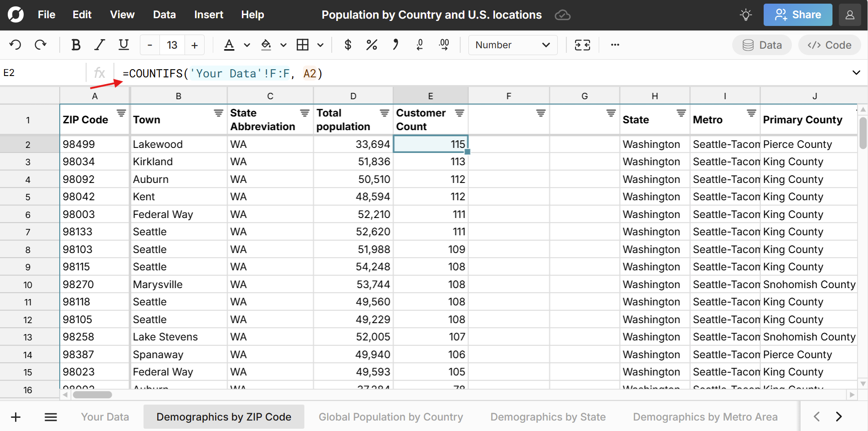Viewport: 868px width, 431px height.
Task: Click the redo arrow icon
Action: click(41, 45)
